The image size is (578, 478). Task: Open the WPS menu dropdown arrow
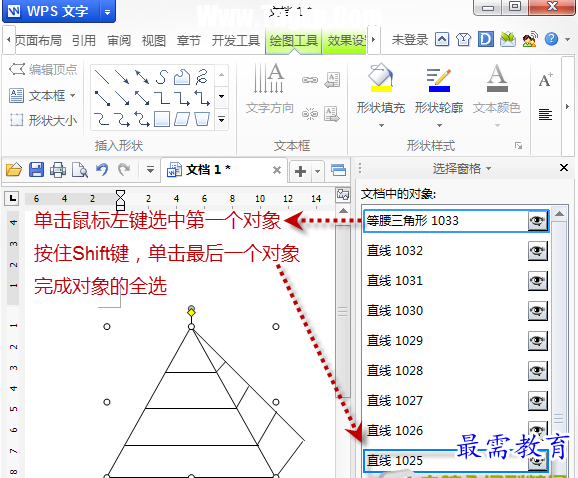coord(107,12)
